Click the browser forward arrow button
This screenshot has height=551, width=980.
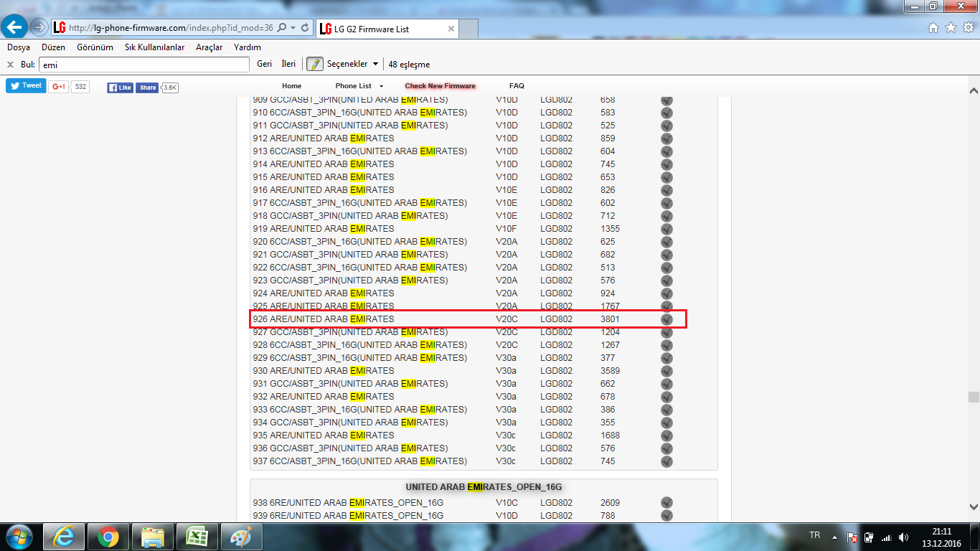click(39, 27)
